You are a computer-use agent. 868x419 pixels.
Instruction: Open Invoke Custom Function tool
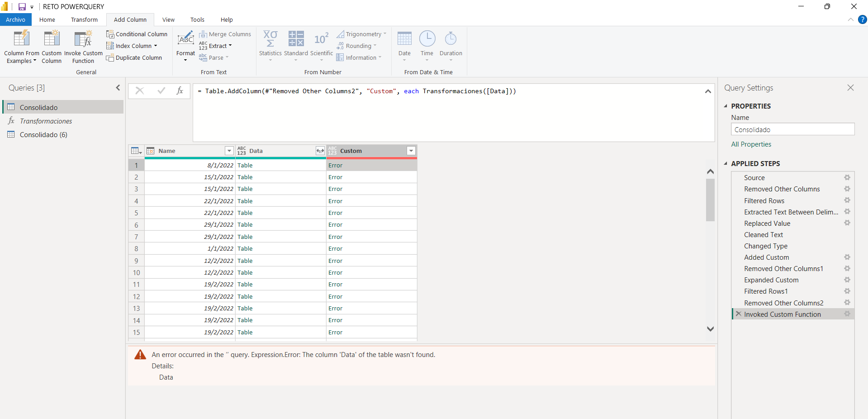point(83,39)
